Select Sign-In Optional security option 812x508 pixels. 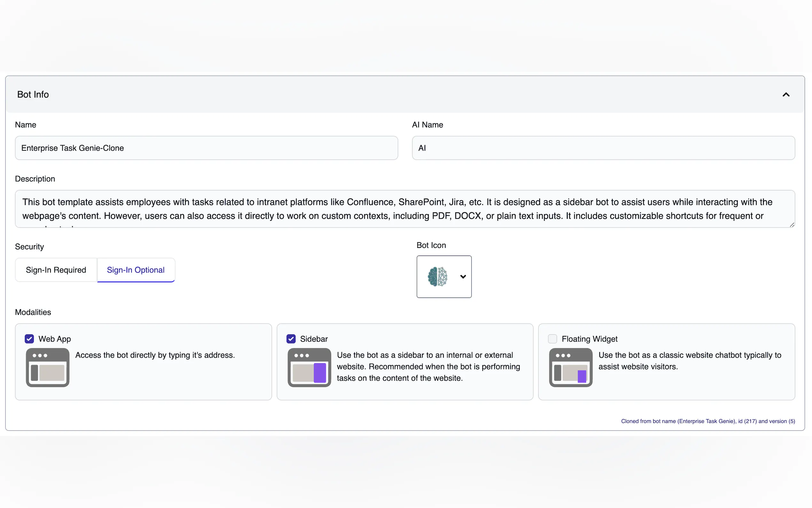(x=136, y=270)
